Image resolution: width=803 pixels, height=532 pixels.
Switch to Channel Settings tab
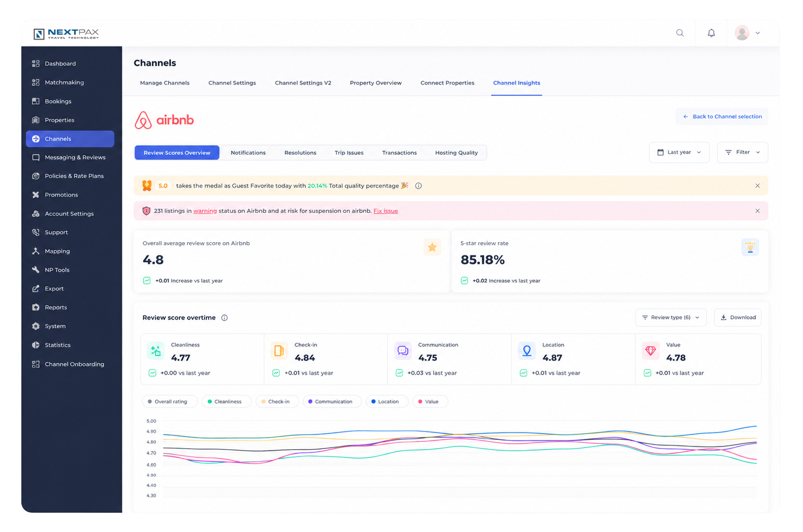coord(232,83)
